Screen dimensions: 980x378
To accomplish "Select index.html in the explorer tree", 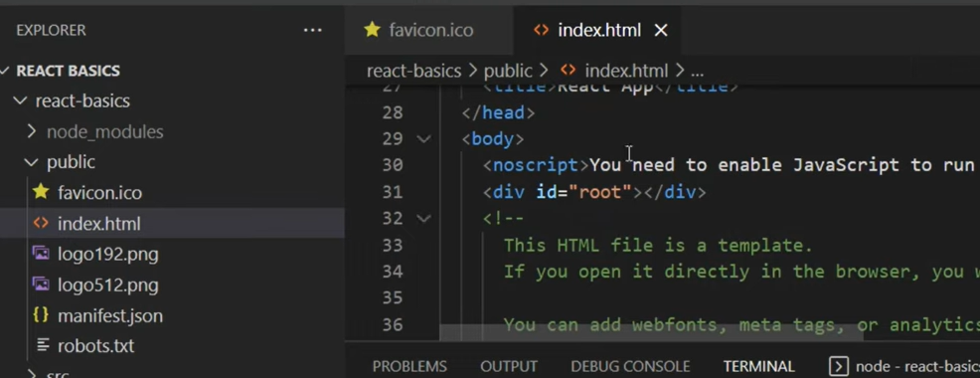I will (98, 224).
